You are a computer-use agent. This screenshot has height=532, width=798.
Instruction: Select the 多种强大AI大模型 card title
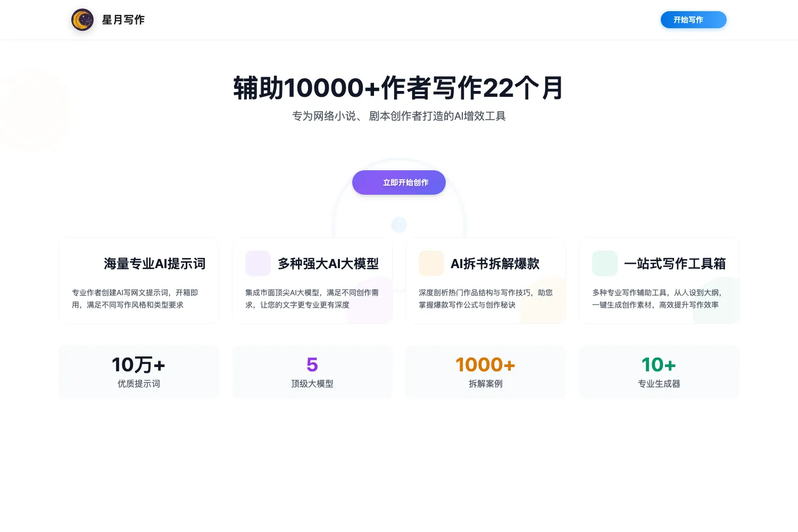(x=328, y=263)
